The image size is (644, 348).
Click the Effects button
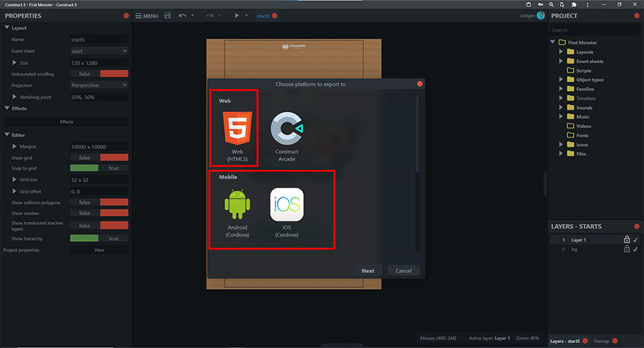tap(67, 122)
